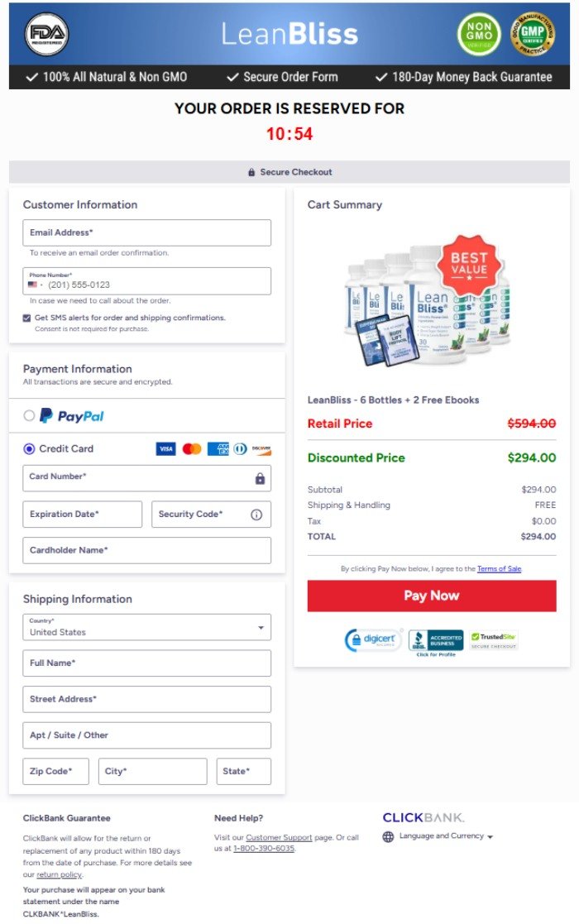Viewport: 579px width, 924px height.
Task: Click the Mastercard icon
Action: (x=191, y=448)
